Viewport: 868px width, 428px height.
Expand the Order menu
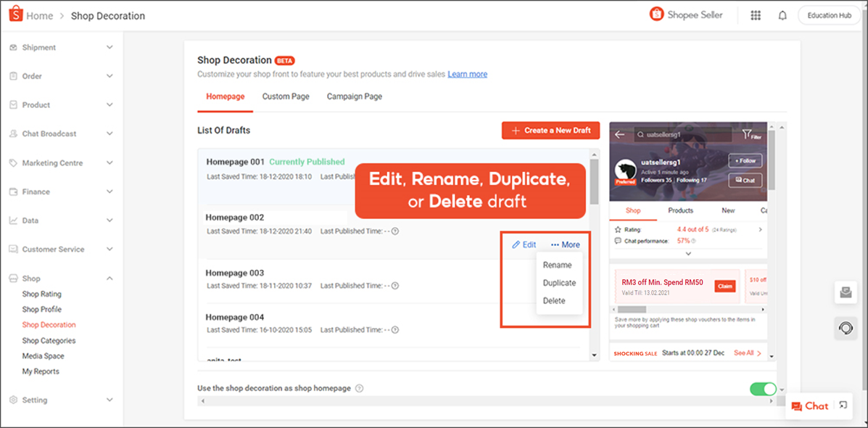(109, 76)
